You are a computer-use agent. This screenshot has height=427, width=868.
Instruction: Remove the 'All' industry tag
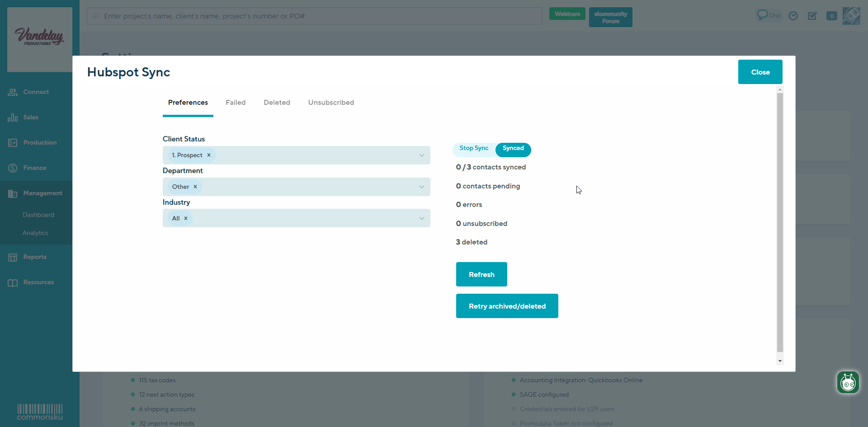pos(186,218)
